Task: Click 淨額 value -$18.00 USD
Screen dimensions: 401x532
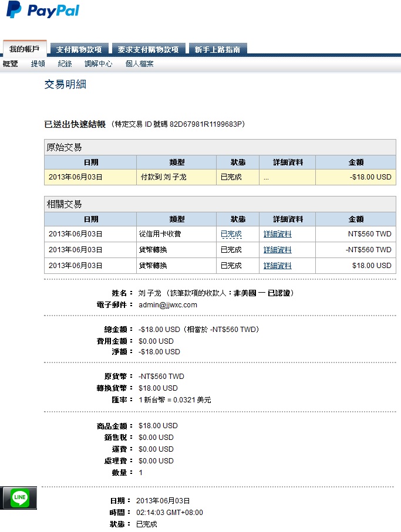Action: [159, 352]
